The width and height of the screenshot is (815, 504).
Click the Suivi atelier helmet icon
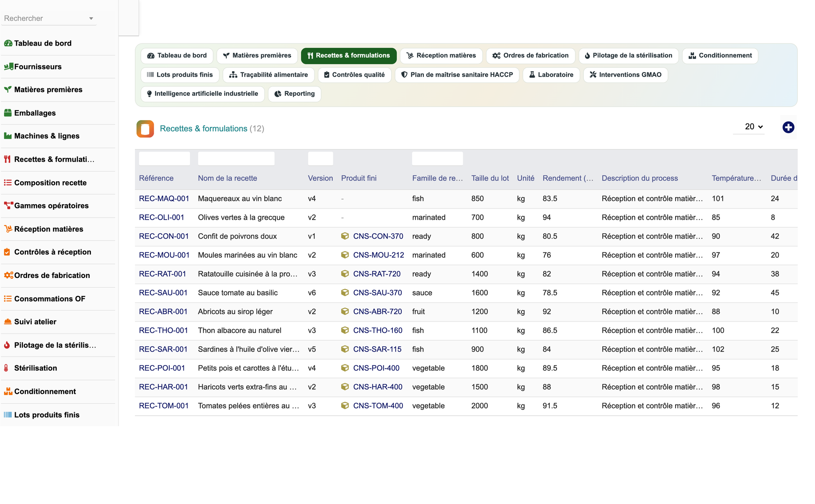point(8,322)
